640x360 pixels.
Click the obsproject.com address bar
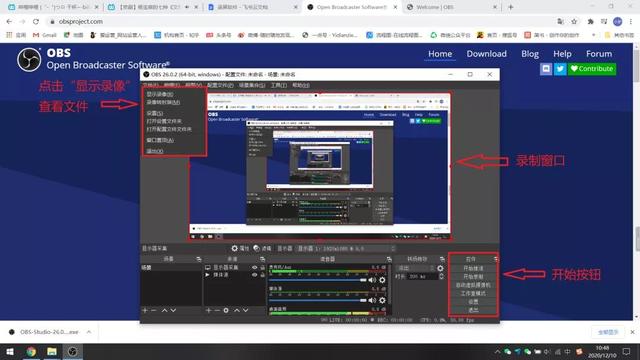pos(302,21)
